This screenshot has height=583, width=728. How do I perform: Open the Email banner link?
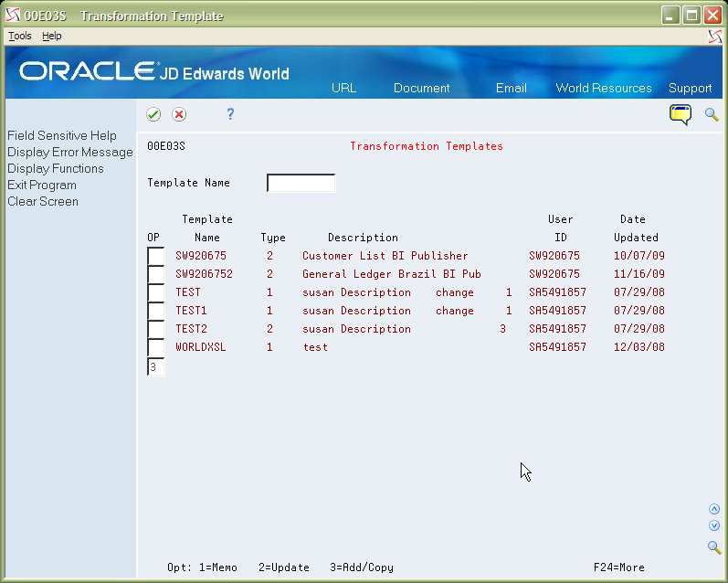512,88
